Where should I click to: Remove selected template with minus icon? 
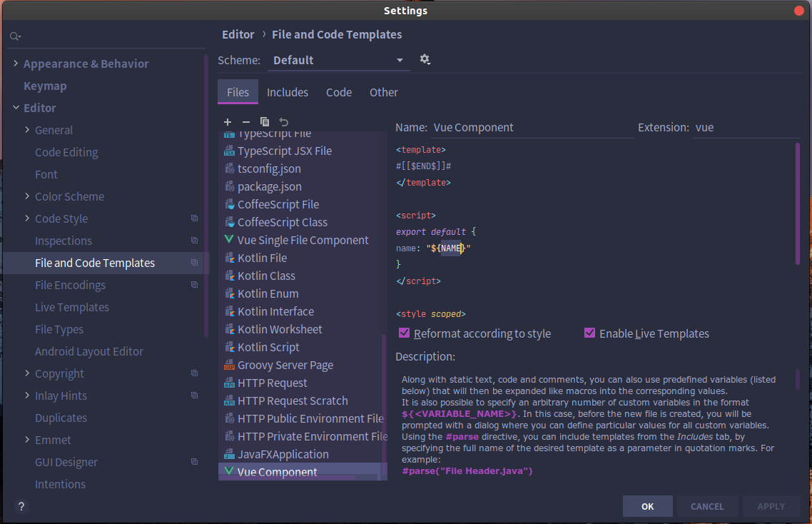(x=246, y=122)
